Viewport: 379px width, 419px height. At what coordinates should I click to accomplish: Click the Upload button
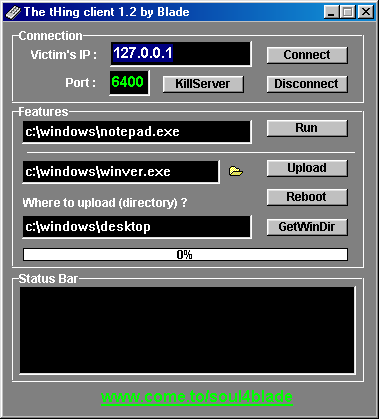tap(307, 168)
